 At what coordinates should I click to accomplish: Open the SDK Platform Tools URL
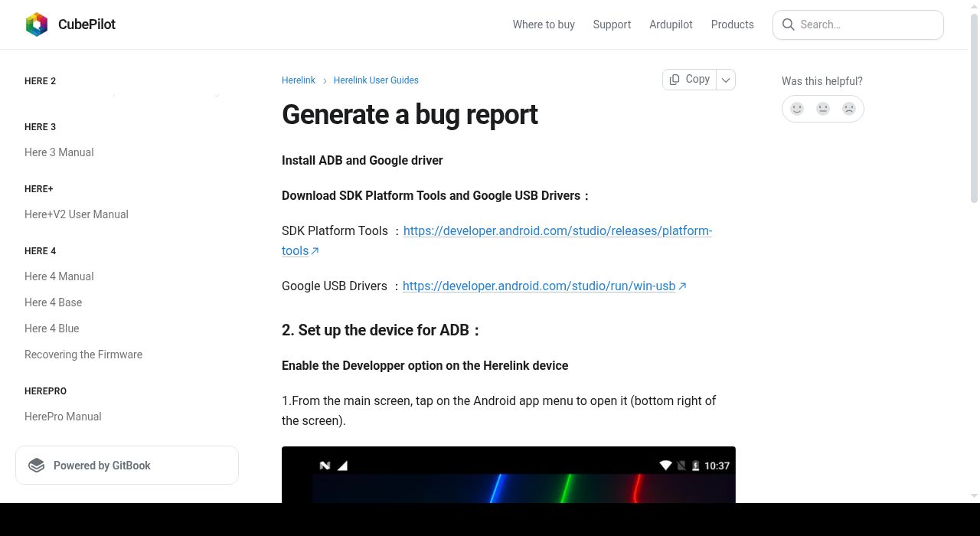tap(558, 231)
